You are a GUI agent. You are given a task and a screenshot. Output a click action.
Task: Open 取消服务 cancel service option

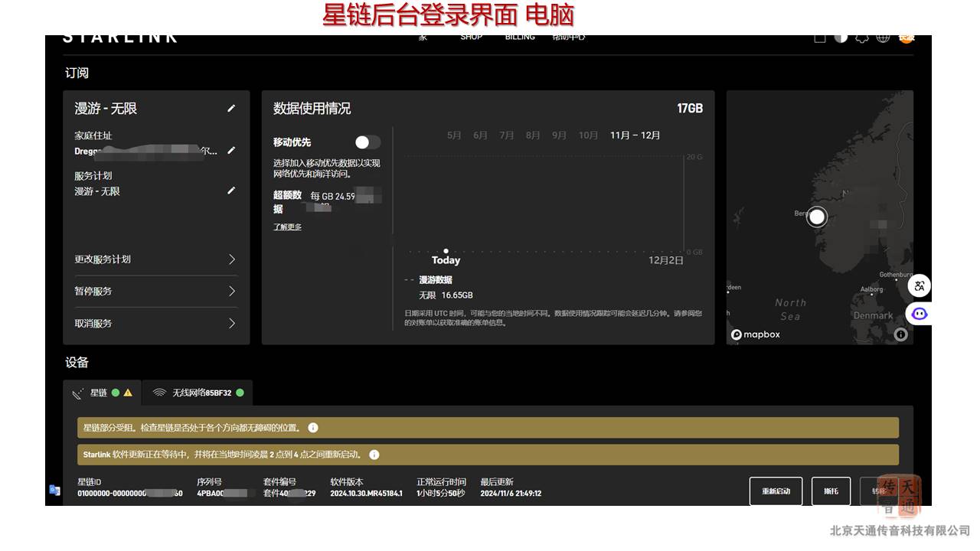coord(155,324)
